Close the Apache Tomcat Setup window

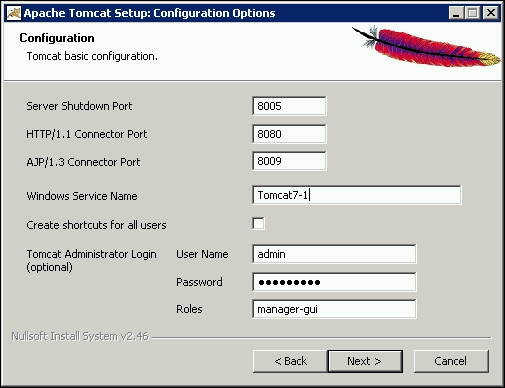(491, 13)
